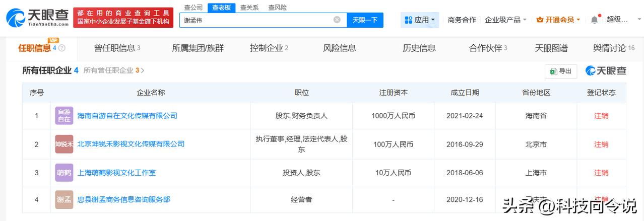Image resolution: width=644 pixels, height=221 pixels.
Task: Open the 天眼图谱 tab
Action: point(551,48)
